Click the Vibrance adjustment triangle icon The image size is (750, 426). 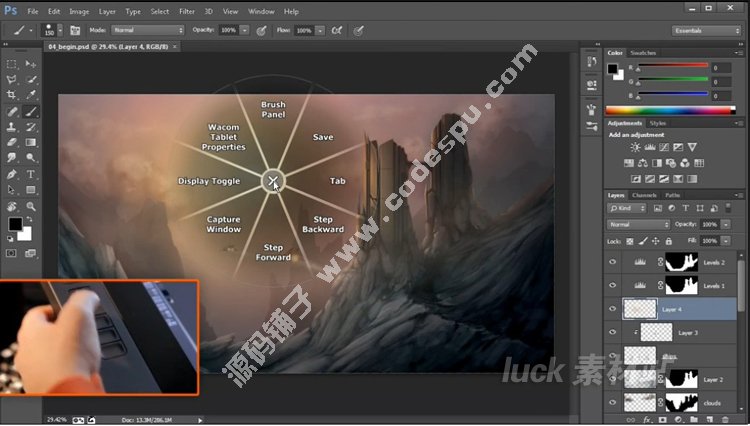point(692,147)
